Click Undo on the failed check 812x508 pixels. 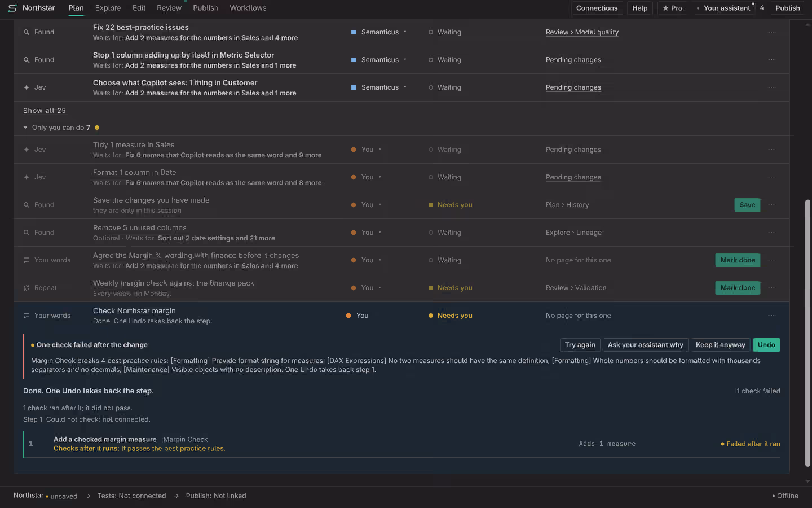point(766,345)
